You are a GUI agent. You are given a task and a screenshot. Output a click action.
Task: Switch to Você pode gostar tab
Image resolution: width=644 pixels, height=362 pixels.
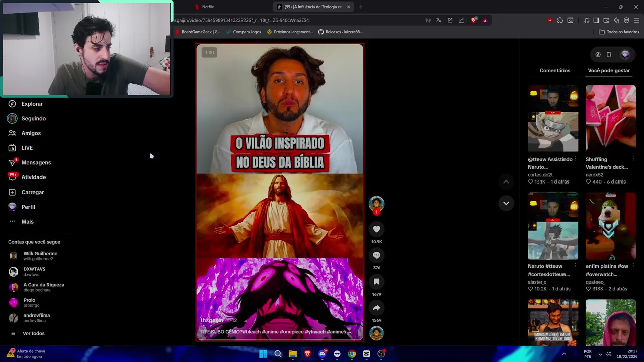(609, 70)
